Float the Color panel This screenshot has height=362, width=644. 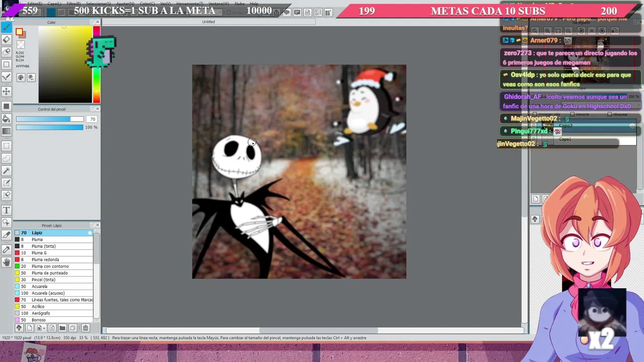(x=92, y=22)
